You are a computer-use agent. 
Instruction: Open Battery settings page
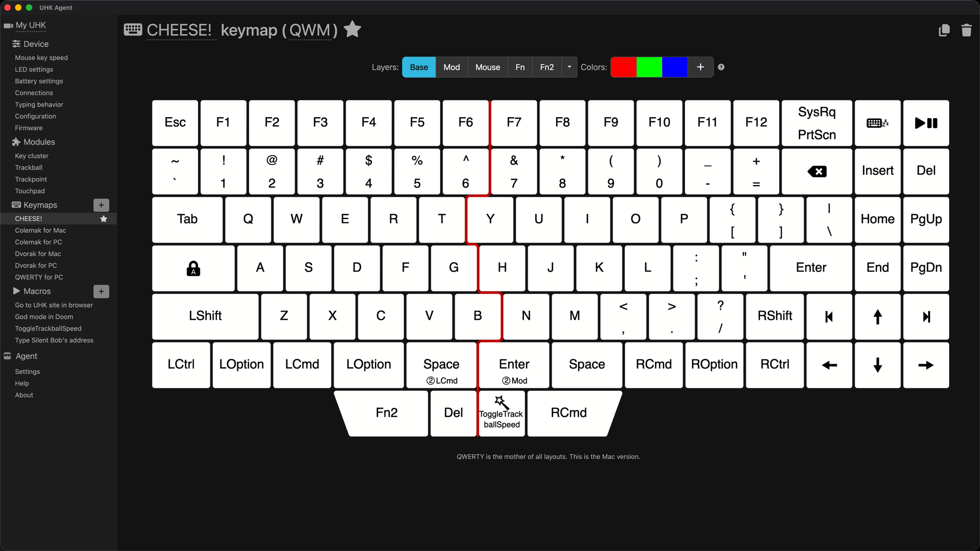pyautogui.click(x=39, y=81)
